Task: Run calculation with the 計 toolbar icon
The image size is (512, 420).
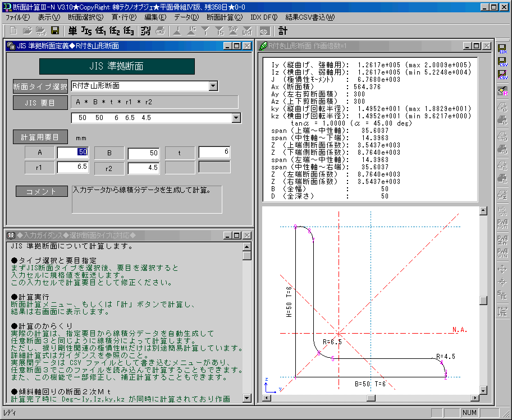Action: [283, 31]
